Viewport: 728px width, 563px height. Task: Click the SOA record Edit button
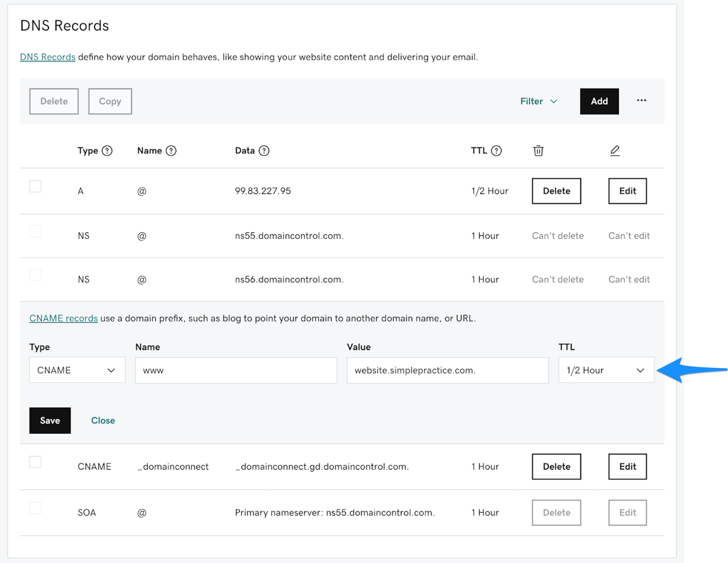[x=627, y=513]
